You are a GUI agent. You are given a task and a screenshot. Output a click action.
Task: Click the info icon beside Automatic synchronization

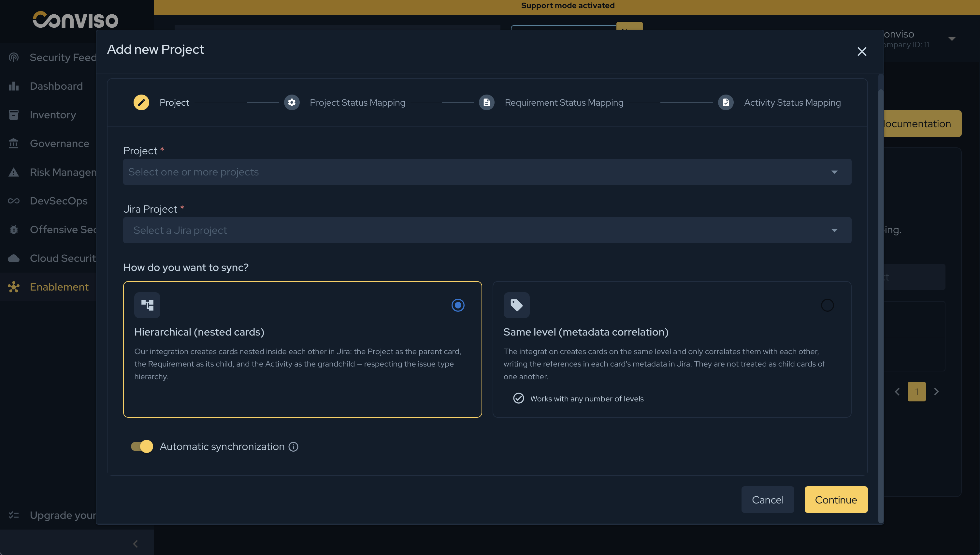[293, 446]
